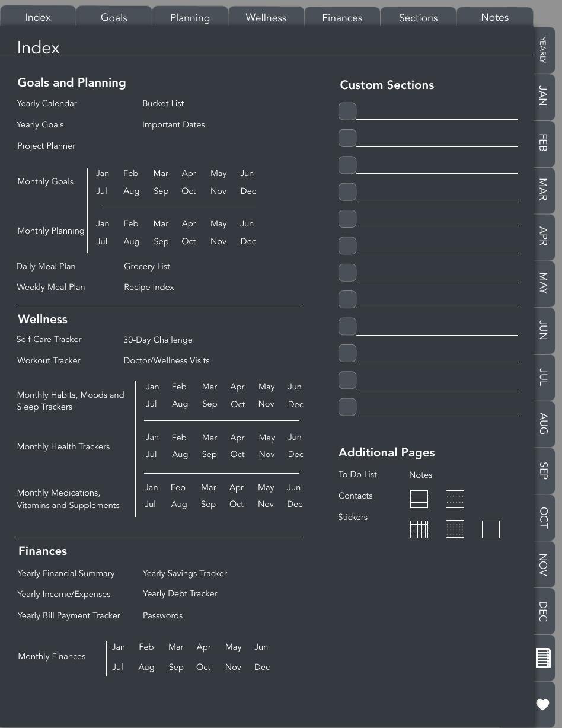The height and width of the screenshot is (728, 562).
Task: Open the Passwords page link
Action: pos(162,616)
